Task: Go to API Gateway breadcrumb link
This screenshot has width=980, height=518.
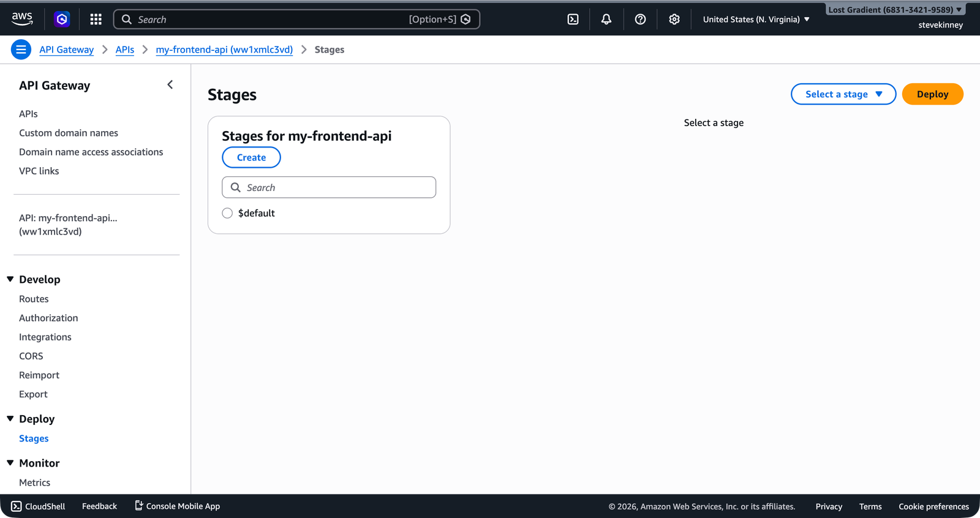Action: (67, 50)
